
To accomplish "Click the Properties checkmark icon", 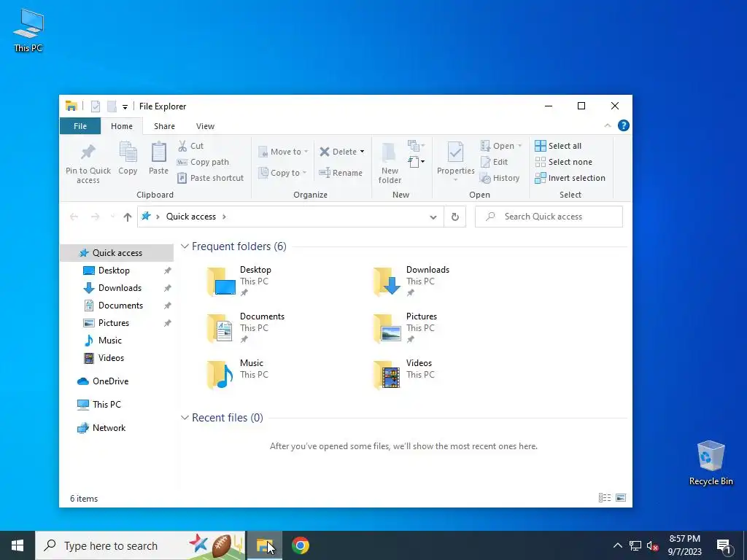I will 455,152.
